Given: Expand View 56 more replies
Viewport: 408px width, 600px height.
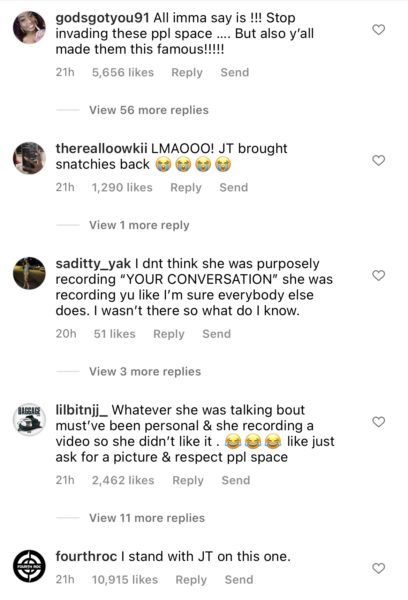Looking at the screenshot, I should click(149, 110).
